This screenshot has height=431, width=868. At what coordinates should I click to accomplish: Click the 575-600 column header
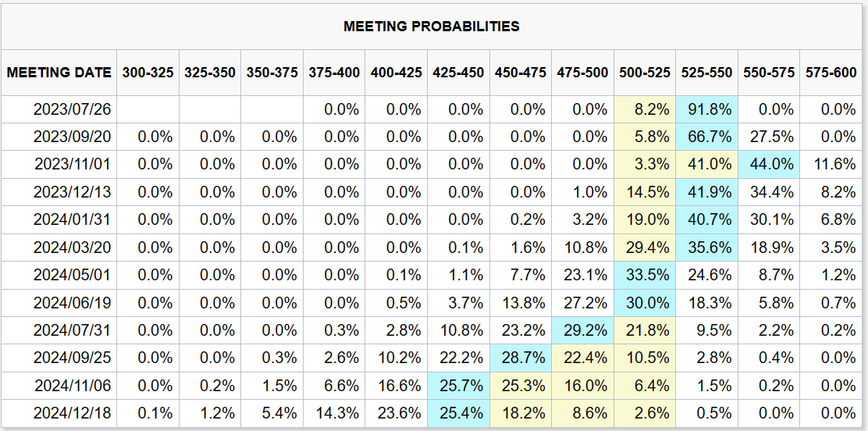point(831,73)
